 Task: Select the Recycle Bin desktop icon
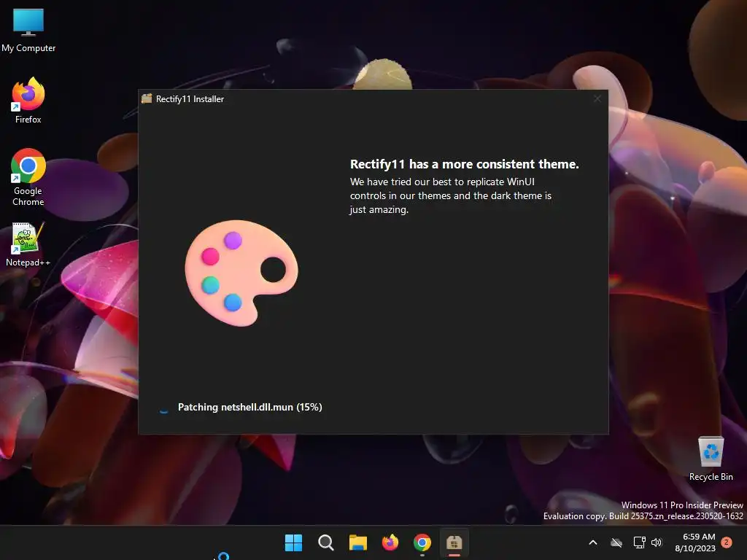coord(711,459)
